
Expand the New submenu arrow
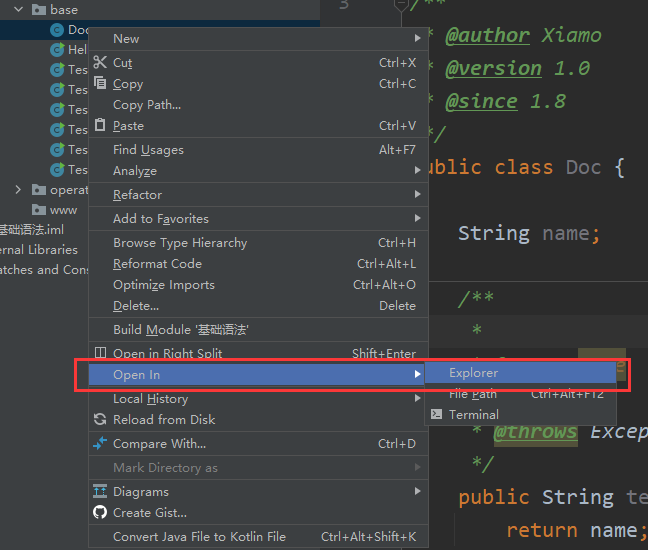pos(417,38)
